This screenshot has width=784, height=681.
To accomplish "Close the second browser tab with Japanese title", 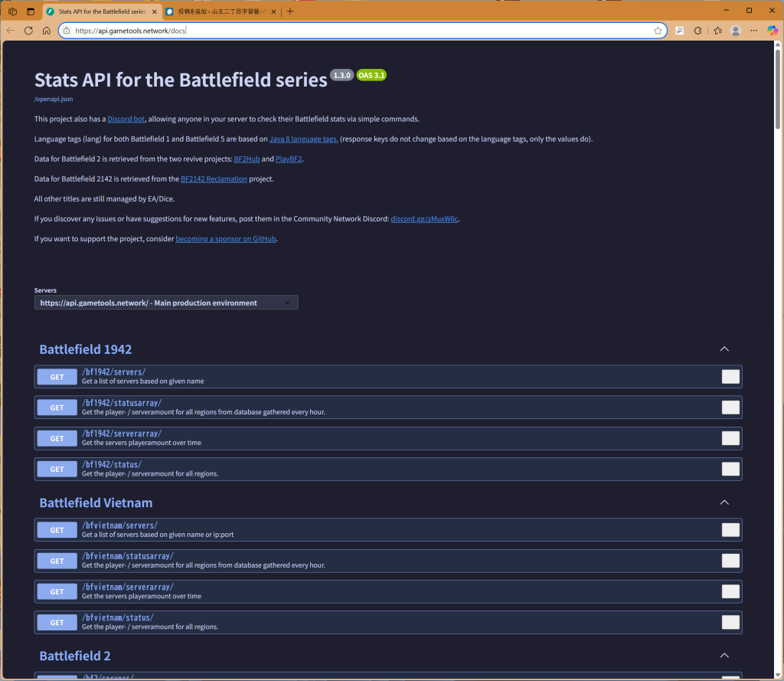I will 273,11.
